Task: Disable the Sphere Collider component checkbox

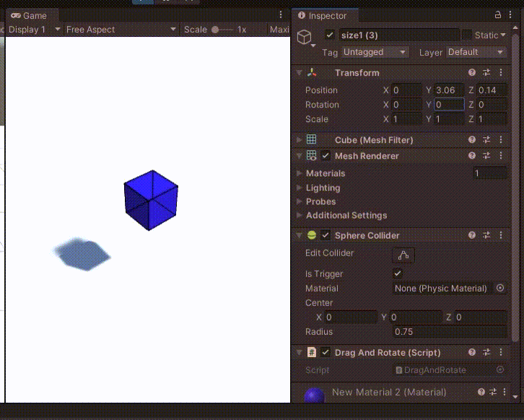Action: click(x=326, y=235)
